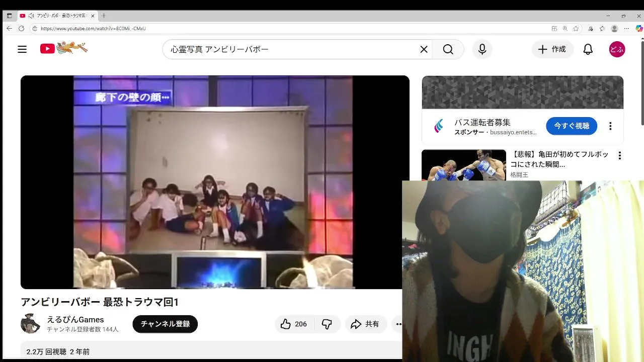
Task: Open the favorites list toolbar icon
Action: [602, 29]
